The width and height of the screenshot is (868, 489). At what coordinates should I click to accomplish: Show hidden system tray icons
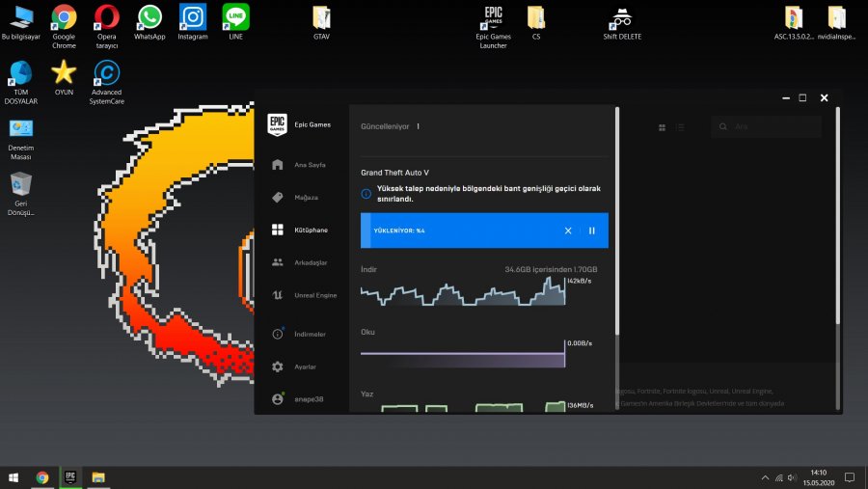pos(765,477)
